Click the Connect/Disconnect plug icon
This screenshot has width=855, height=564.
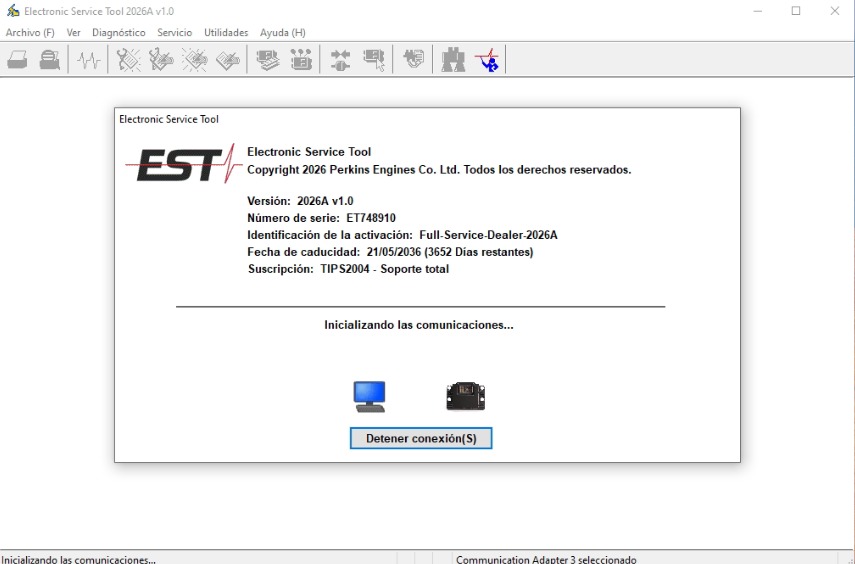(x=340, y=59)
